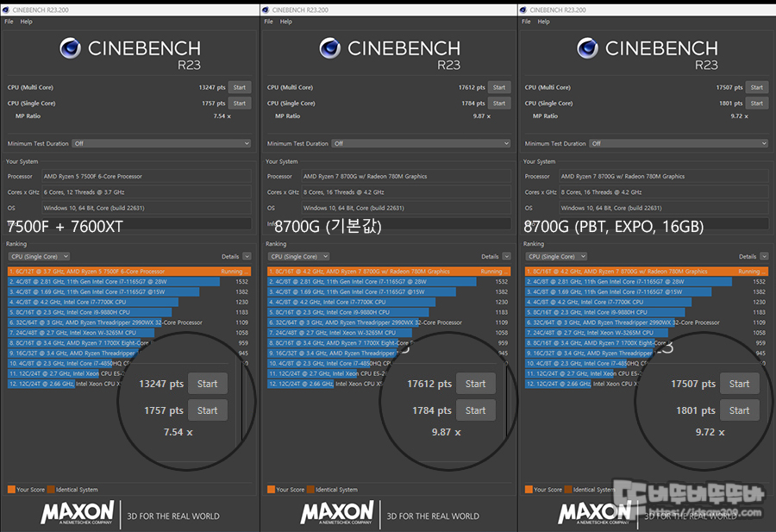This screenshot has width=776, height=532.
Task: Click Processor field showing Ryzen 5 7500F
Action: pos(147,176)
